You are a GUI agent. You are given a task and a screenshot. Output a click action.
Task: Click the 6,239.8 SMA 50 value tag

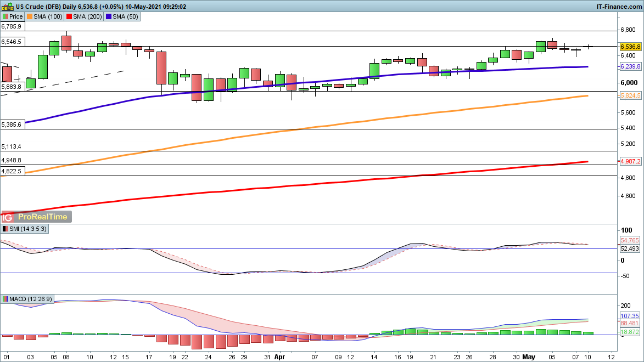pyautogui.click(x=630, y=66)
